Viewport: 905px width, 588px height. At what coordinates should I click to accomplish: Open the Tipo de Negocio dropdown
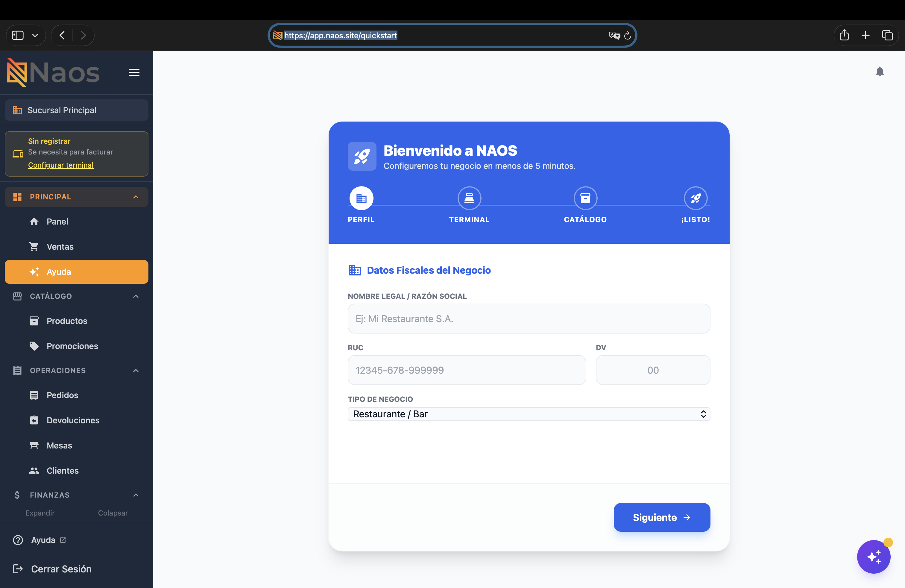click(x=529, y=414)
